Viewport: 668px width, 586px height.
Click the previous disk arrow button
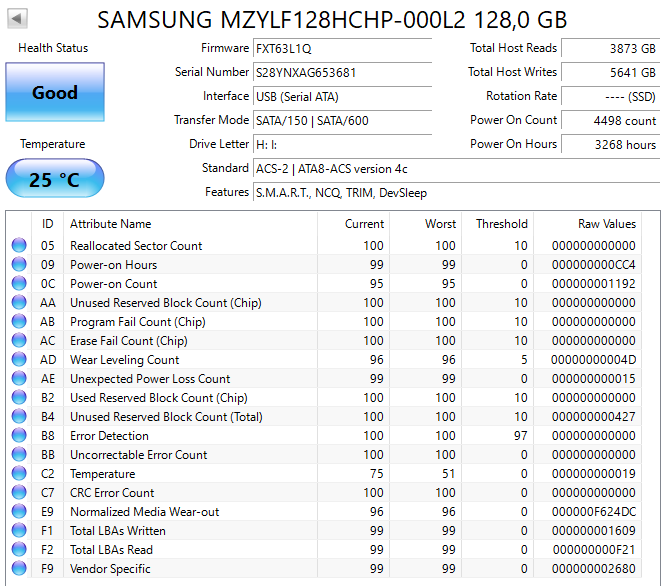coord(18,18)
